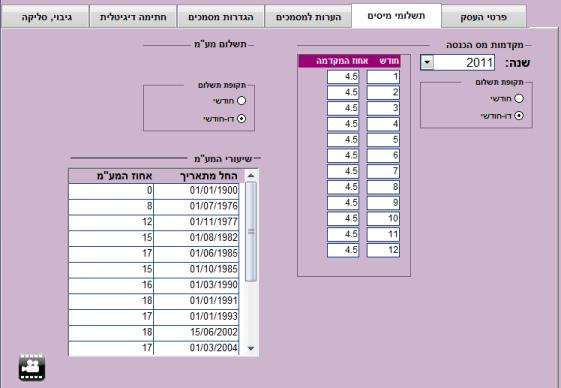Open the פרטי העסק tab
Viewport: 561px width, 388px height.
coord(484,16)
